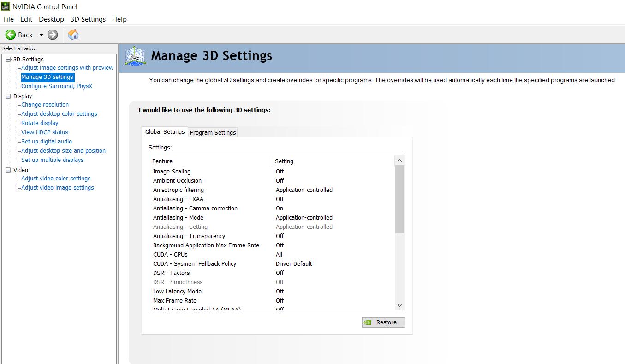Go to the Home icon in toolbar
The width and height of the screenshot is (625, 364).
coord(73,34)
